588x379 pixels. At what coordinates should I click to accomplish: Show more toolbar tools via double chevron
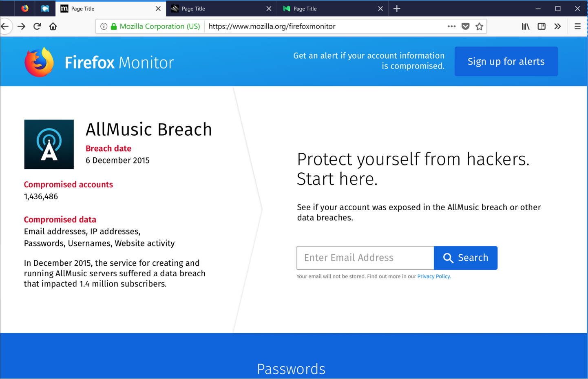tap(557, 26)
